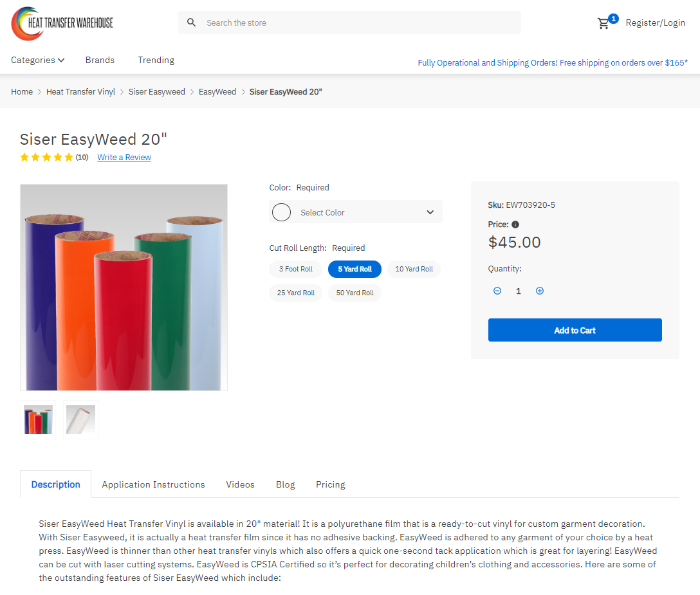The height and width of the screenshot is (595, 700).
Task: Click the price info icon
Action: [515, 224]
